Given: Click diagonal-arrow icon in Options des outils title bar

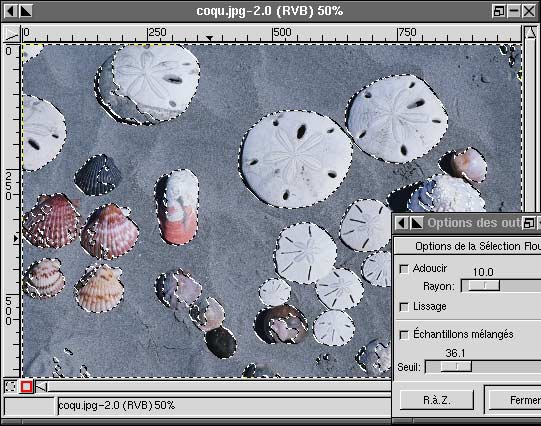Looking at the screenshot, I should 416,223.
